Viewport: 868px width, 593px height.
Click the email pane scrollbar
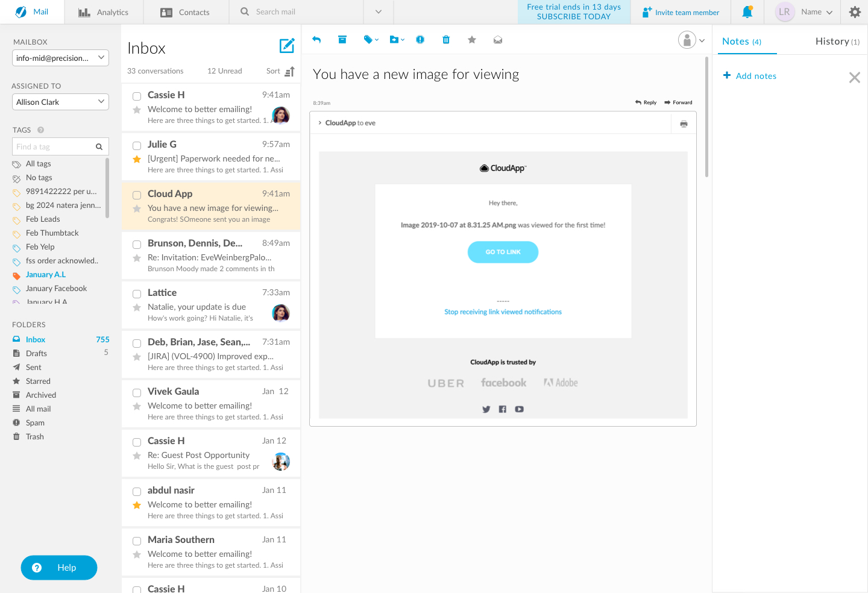click(706, 118)
